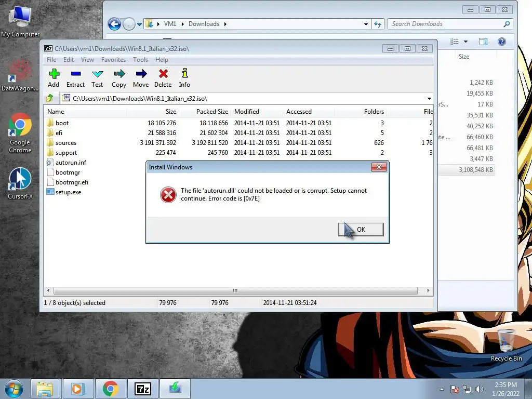The image size is (532, 399).
Task: Open the Help menu in 7-Zip
Action: point(162,60)
